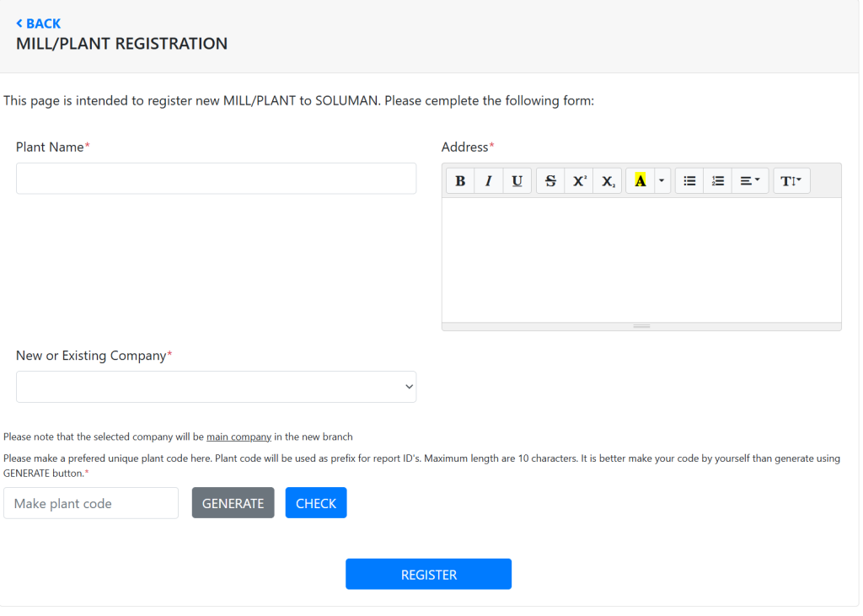
Task: Click the GENERATE button
Action: [233, 503]
